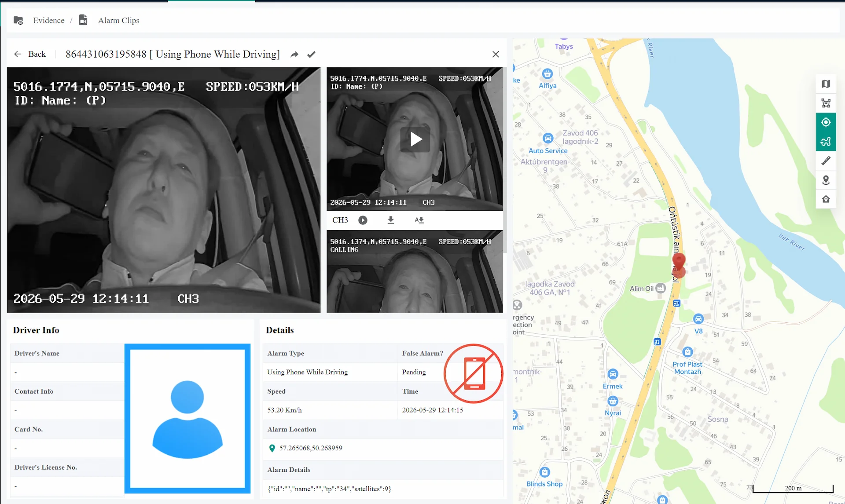Download the CH3 clip

click(x=391, y=220)
